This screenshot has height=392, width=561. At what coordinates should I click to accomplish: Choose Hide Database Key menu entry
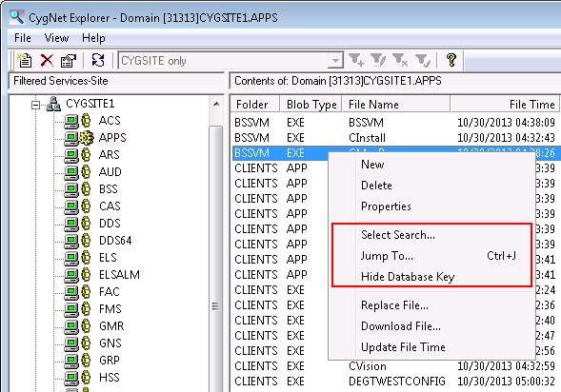[x=431, y=277]
